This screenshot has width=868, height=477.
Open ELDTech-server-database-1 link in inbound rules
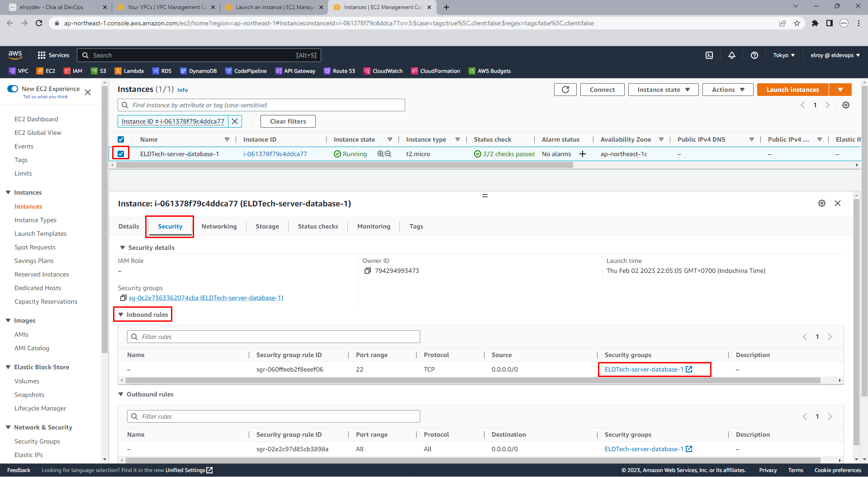click(x=648, y=369)
